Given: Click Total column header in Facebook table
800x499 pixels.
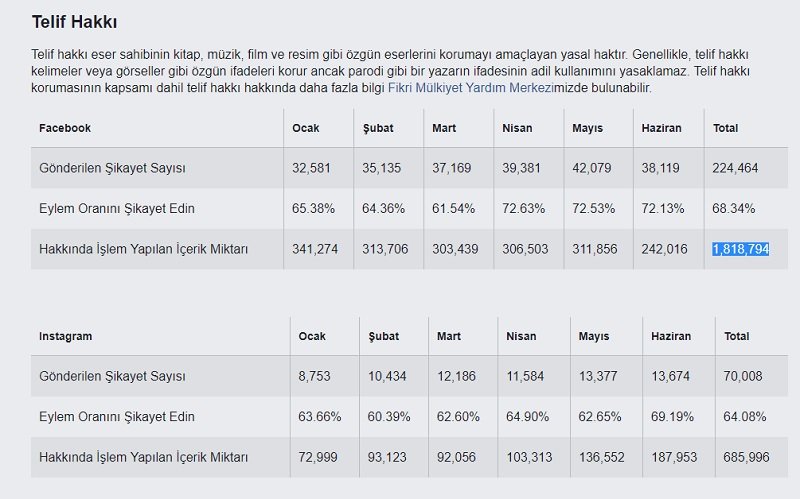Looking at the screenshot, I should point(725,128).
